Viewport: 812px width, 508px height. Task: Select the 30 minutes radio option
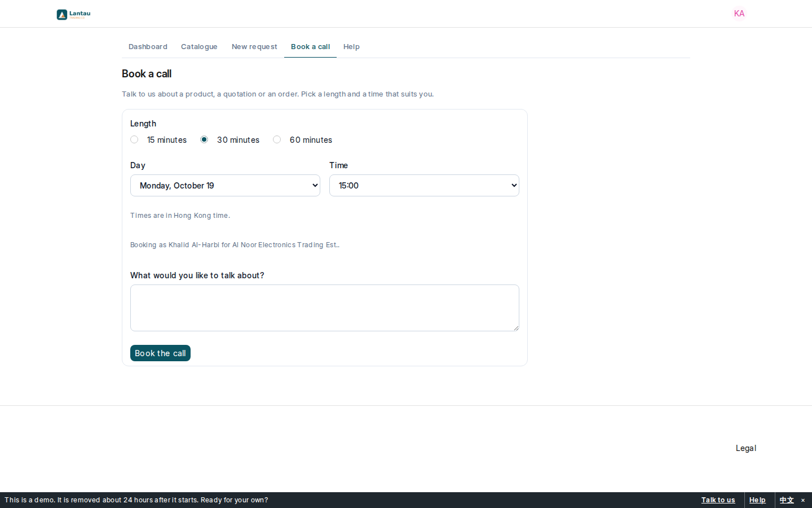(x=204, y=139)
